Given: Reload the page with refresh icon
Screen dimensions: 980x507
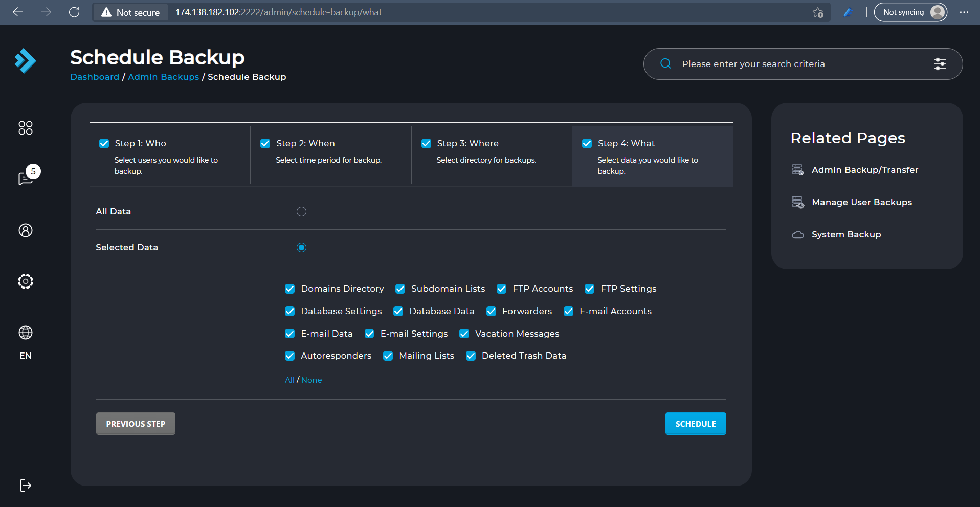Looking at the screenshot, I should [x=74, y=12].
